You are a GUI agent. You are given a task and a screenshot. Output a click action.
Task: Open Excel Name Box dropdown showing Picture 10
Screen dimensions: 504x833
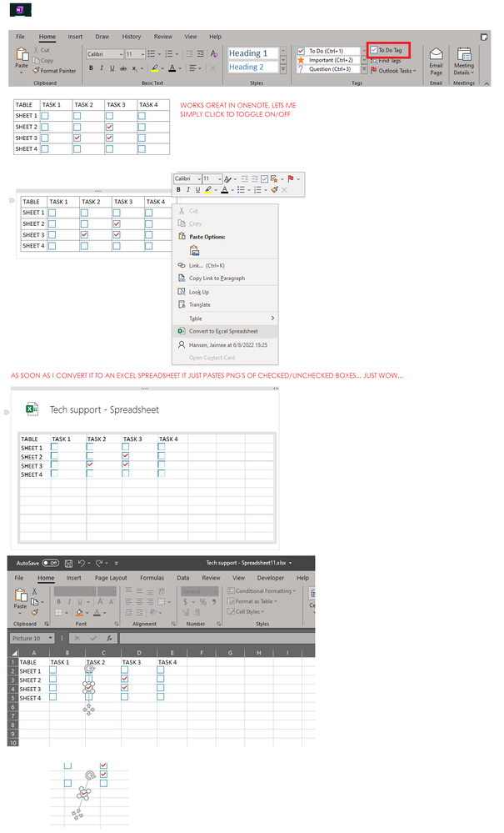(50, 638)
